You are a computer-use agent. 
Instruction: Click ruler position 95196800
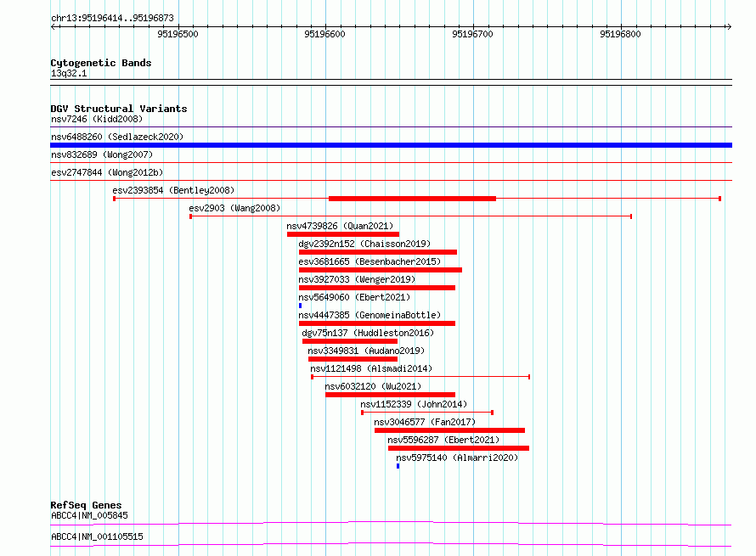point(621,34)
